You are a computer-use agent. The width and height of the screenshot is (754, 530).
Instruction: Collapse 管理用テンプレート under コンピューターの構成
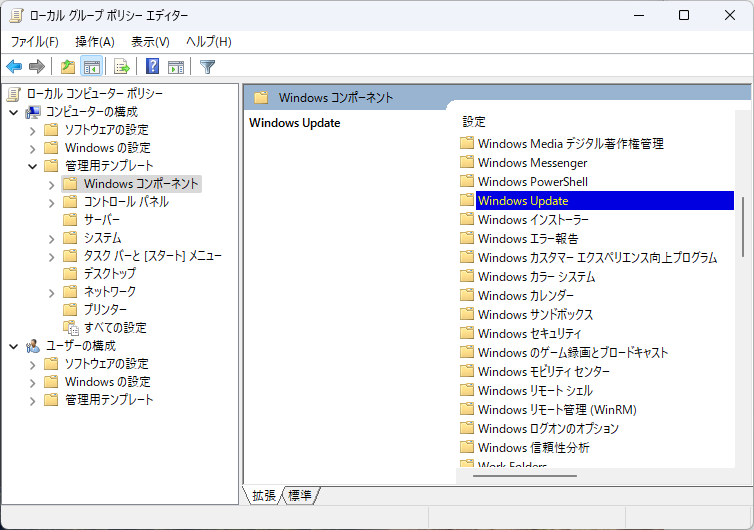pos(32,166)
